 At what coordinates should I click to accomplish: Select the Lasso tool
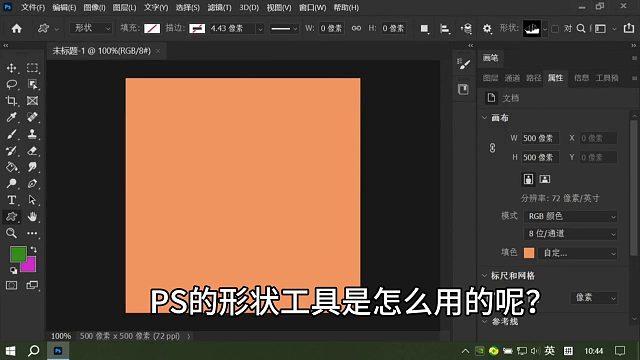point(11,84)
